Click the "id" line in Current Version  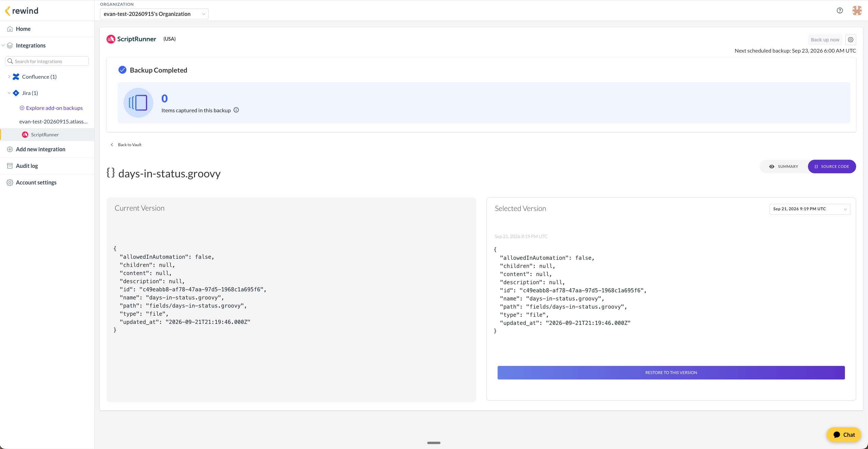click(193, 289)
